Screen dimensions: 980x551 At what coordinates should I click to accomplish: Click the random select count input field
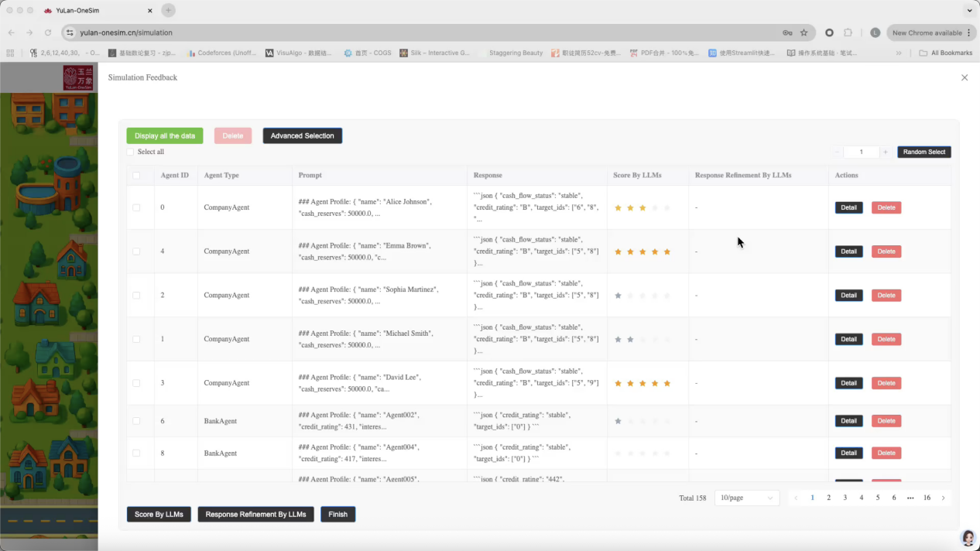click(x=861, y=152)
